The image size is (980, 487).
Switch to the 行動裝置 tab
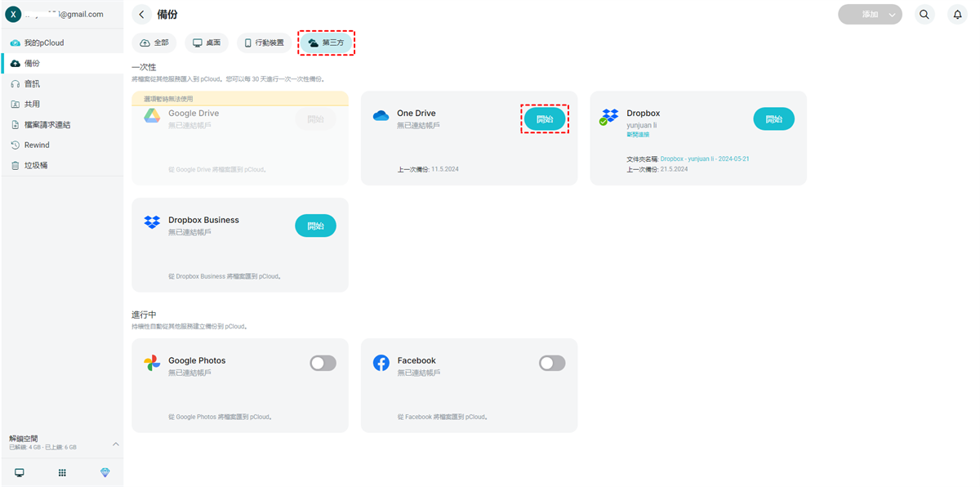(x=265, y=42)
